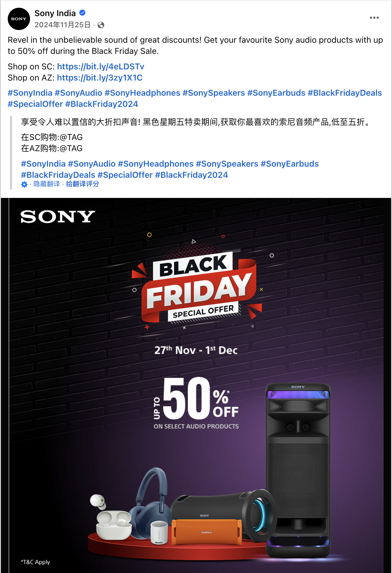Hide translation via 隐藏翻译
The image size is (392, 573).
[47, 184]
